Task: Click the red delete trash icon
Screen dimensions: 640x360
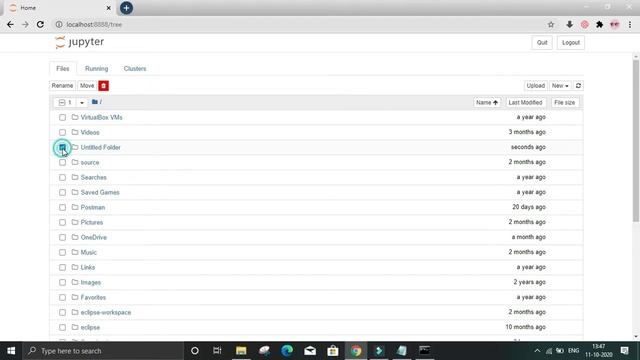Action: tap(103, 86)
